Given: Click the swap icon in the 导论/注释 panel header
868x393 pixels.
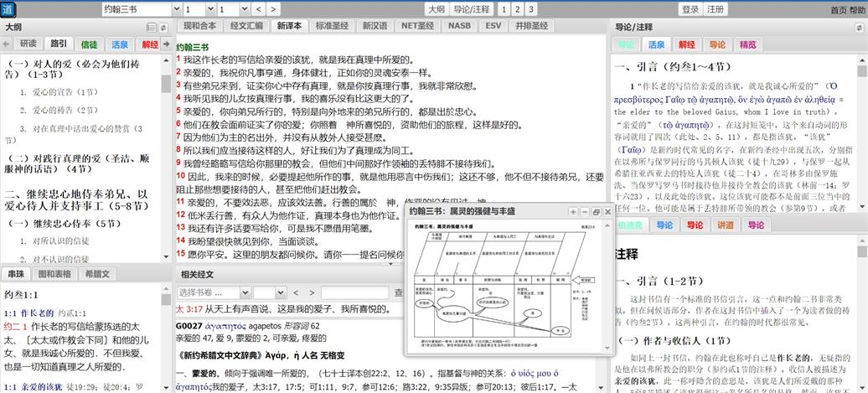Looking at the screenshot, I should pos(859,27).
